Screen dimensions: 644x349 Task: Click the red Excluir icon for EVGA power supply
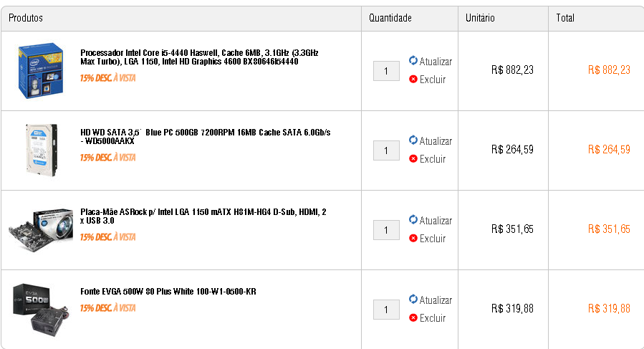pos(413,317)
